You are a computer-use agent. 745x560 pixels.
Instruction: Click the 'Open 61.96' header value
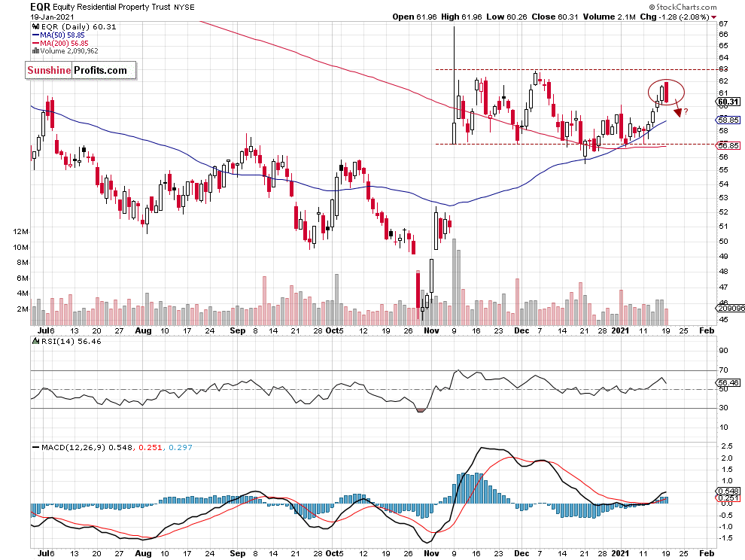pyautogui.click(x=415, y=17)
